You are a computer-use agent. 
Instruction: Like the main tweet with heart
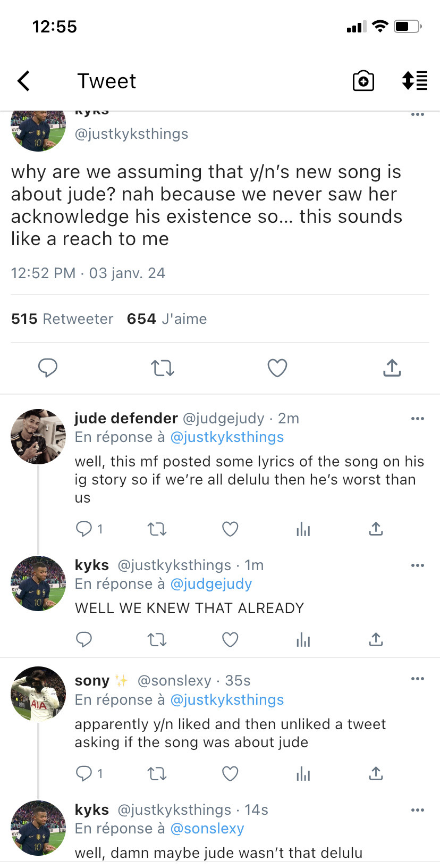pyautogui.click(x=277, y=368)
